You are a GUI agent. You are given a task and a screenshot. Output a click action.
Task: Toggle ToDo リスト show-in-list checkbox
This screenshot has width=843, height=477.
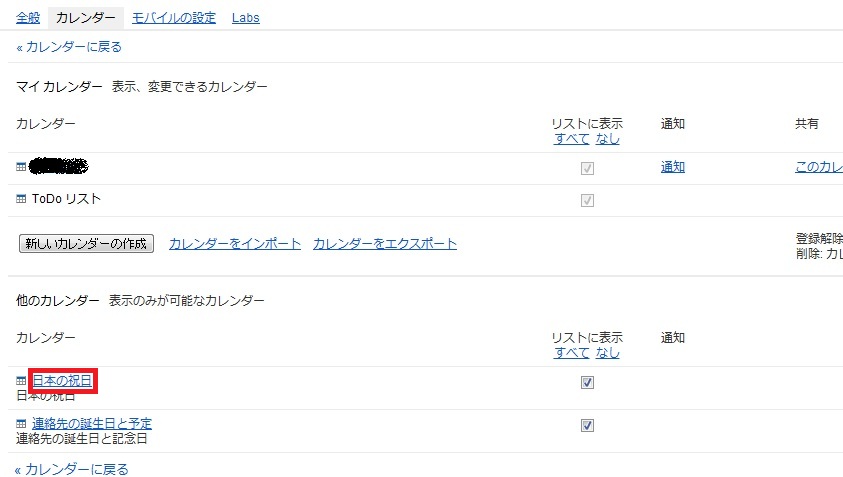(587, 201)
